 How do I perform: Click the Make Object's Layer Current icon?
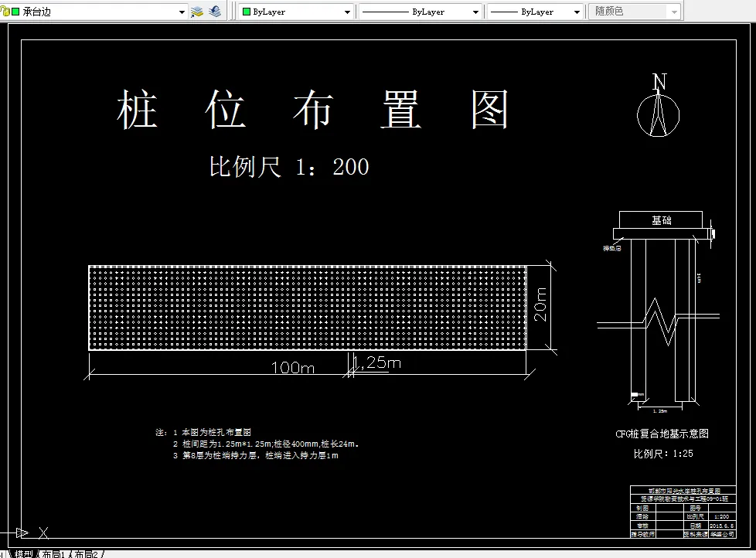pyautogui.click(x=196, y=12)
